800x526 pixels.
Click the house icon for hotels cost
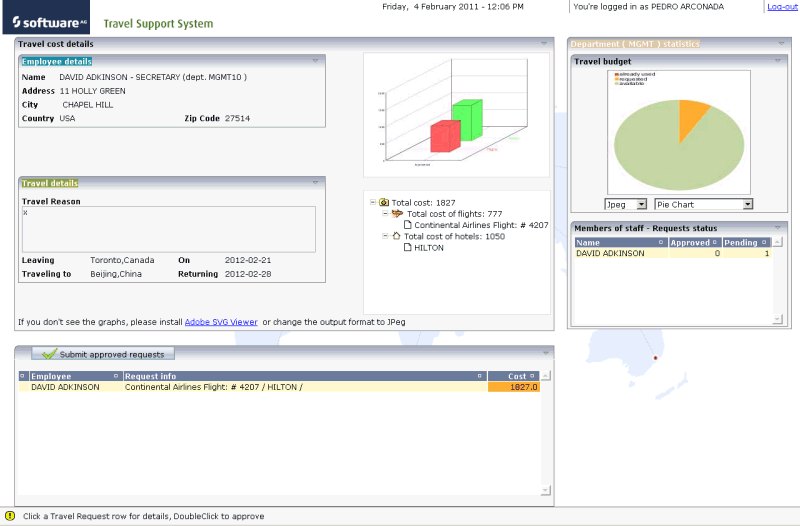click(396, 236)
